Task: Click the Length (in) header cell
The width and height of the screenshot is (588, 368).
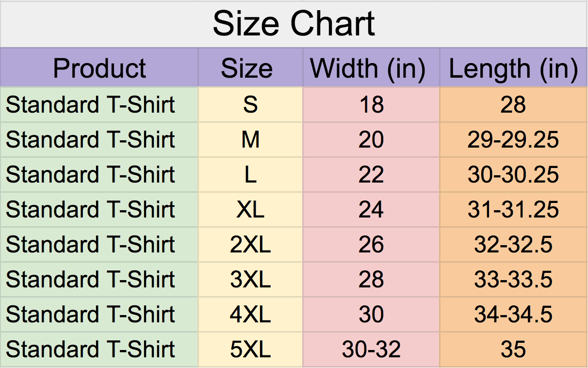Action: pos(513,68)
